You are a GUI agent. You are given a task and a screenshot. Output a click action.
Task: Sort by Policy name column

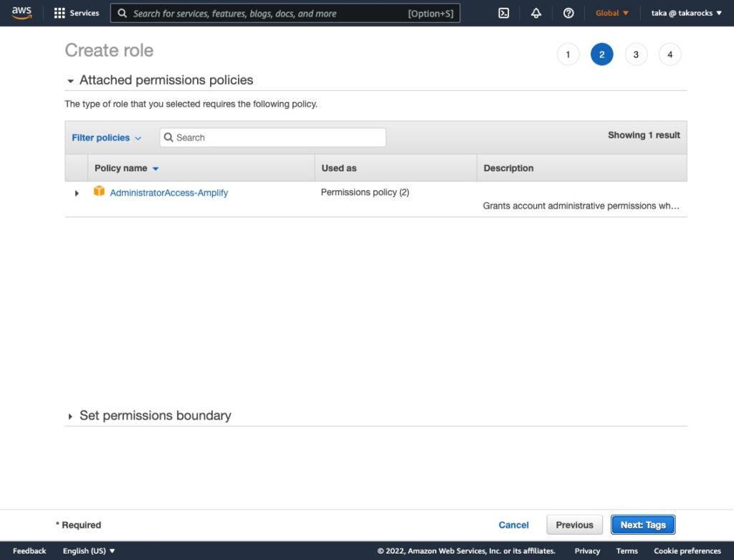pos(126,168)
